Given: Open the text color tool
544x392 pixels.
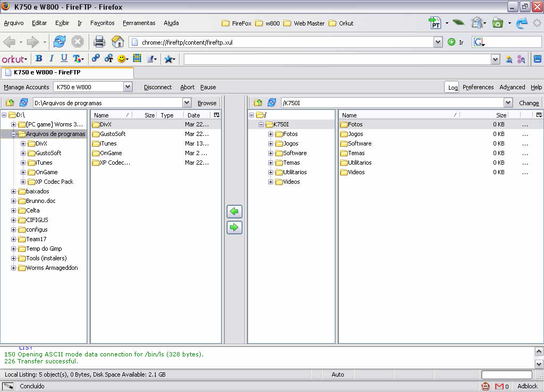Looking at the screenshot, I should (78, 58).
